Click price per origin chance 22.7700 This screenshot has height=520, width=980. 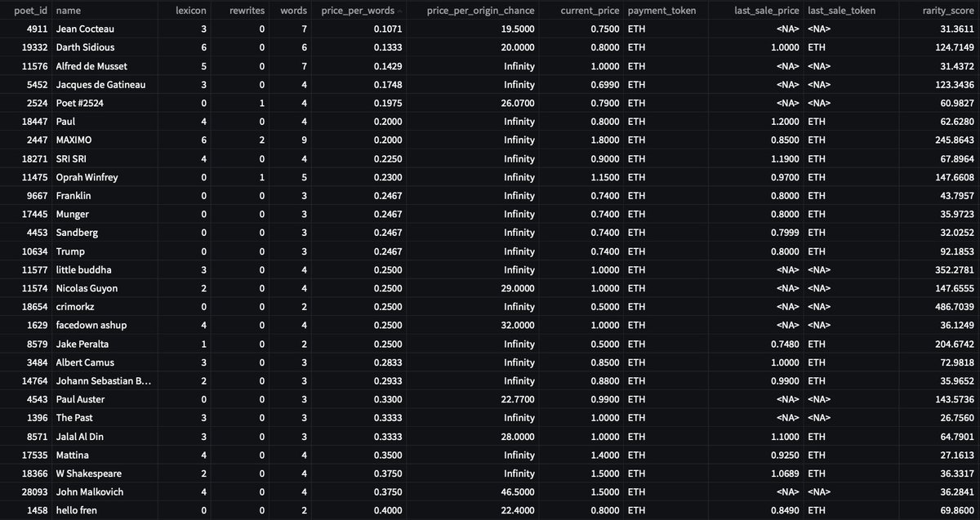pyautogui.click(x=519, y=400)
